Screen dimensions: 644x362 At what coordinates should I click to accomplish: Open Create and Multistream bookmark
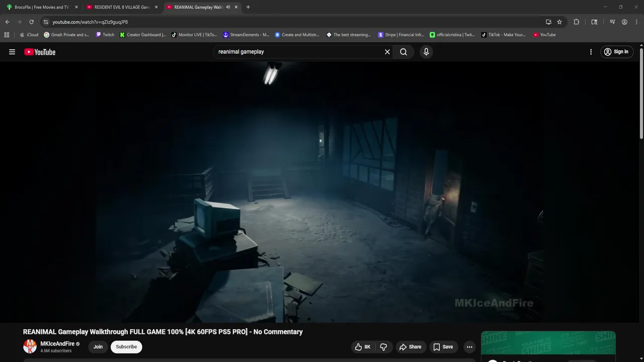(x=297, y=35)
